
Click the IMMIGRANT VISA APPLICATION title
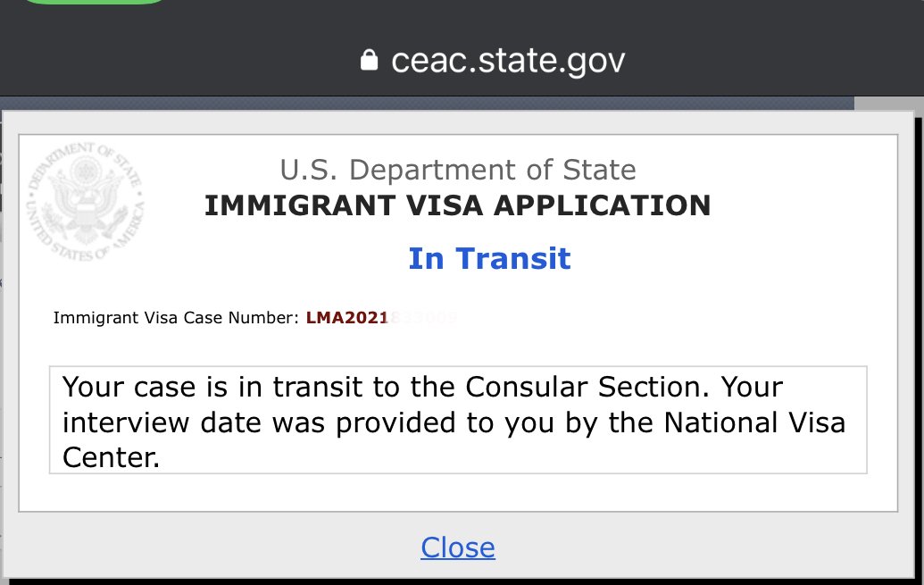pyautogui.click(x=458, y=205)
